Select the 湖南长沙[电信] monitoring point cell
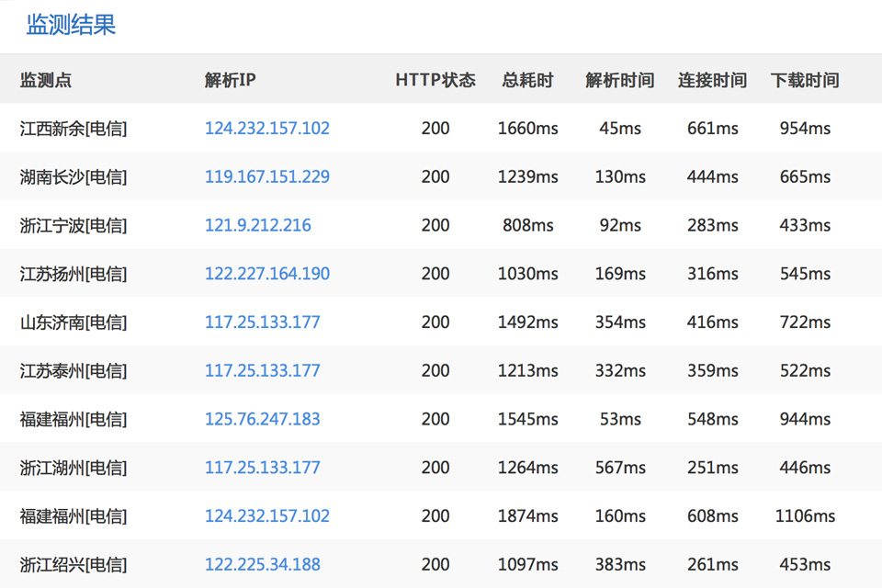Screen dimensions: 882x588 tap(73, 176)
